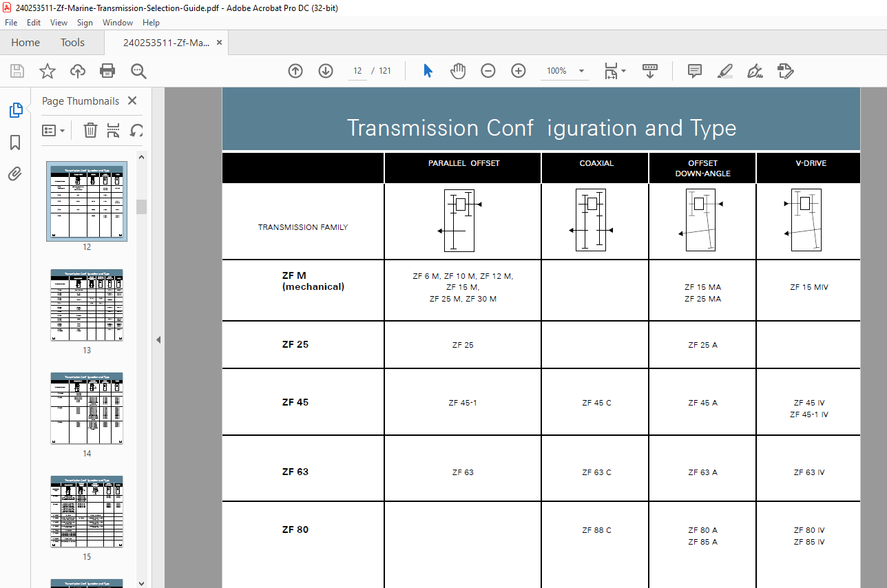Click the scrolling mode keyboard-arrow icon
Screen dimensions: 887x588
(x=650, y=71)
